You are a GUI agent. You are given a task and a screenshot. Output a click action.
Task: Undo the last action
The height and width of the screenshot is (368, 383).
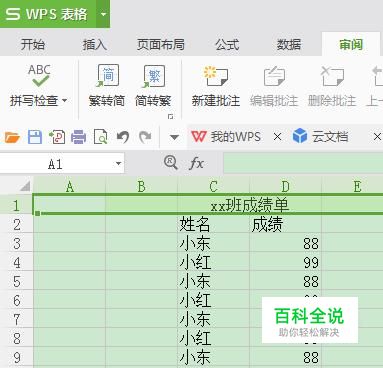(123, 137)
